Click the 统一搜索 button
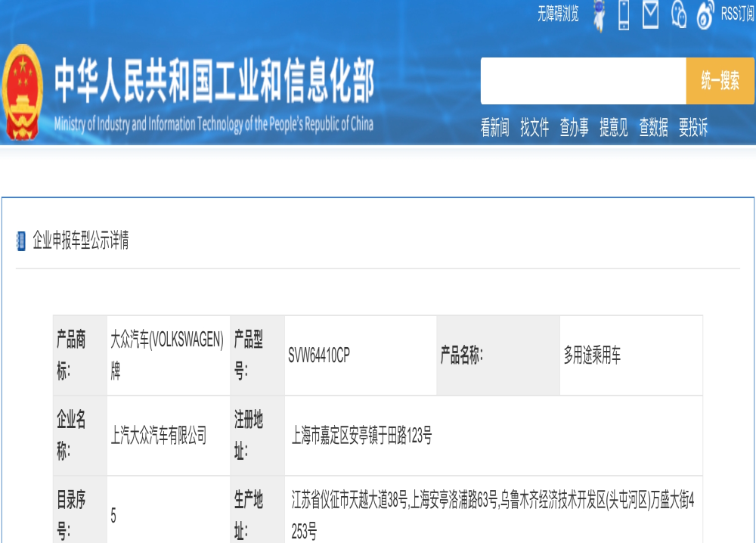Screen dimensions: 756x543 click(x=720, y=80)
